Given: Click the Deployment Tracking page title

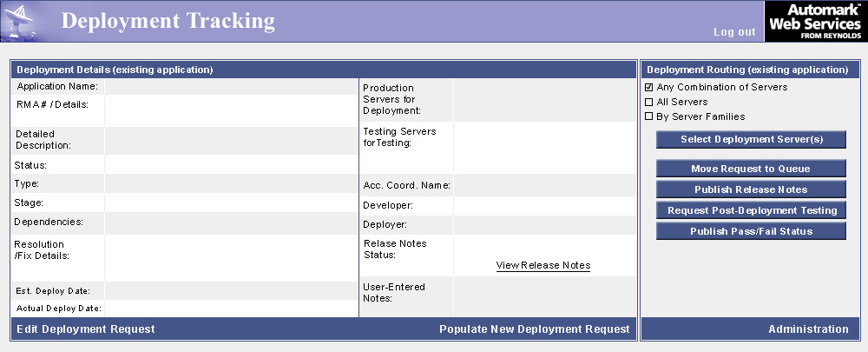Looking at the screenshot, I should pos(168,21).
